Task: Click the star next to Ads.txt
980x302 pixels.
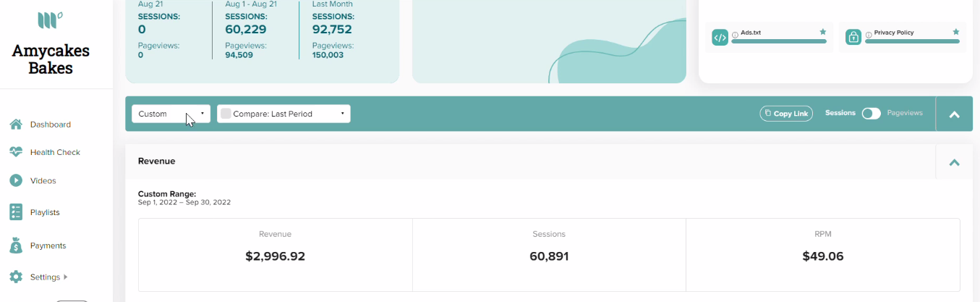Action: pyautogui.click(x=822, y=32)
